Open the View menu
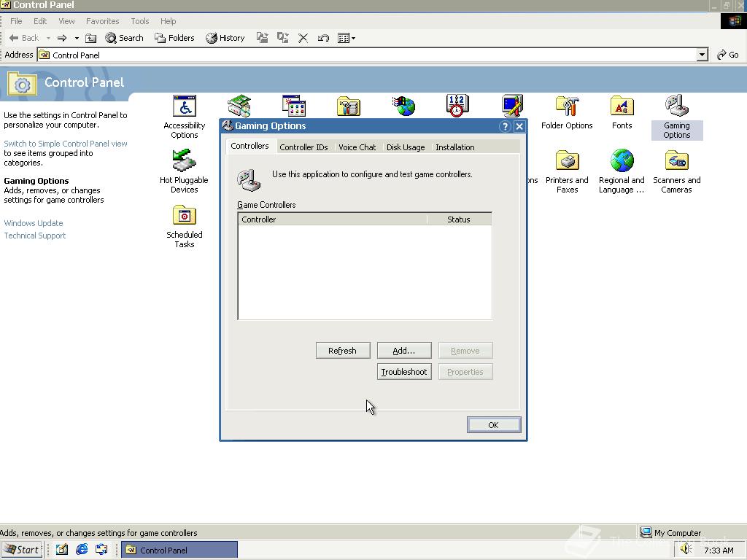The height and width of the screenshot is (560, 747). pos(66,21)
